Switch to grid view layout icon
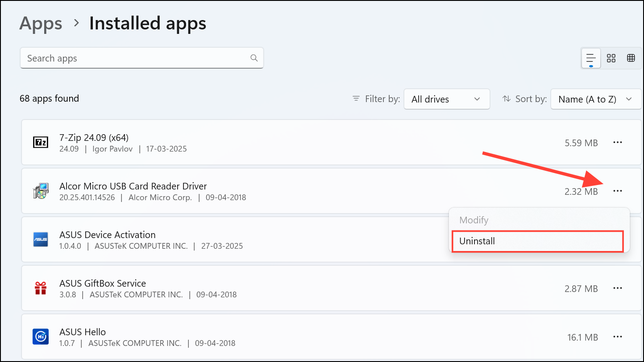Image resolution: width=644 pixels, height=362 pixels. point(611,58)
